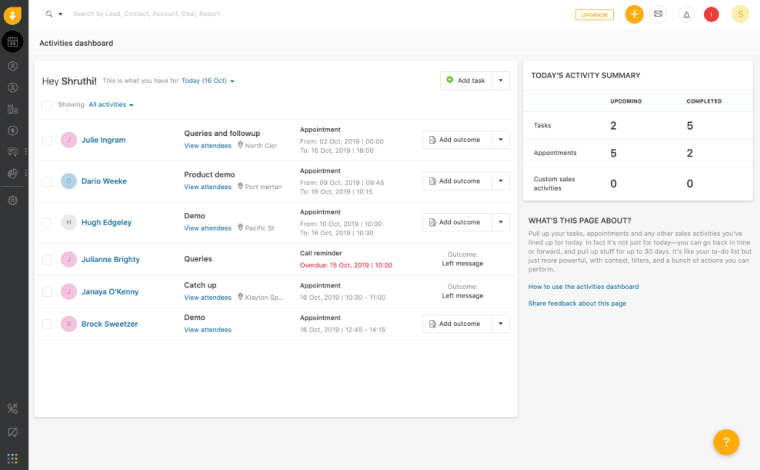The height and width of the screenshot is (470, 760).
Task: Open the red notification badge showing 1
Action: [x=711, y=14]
